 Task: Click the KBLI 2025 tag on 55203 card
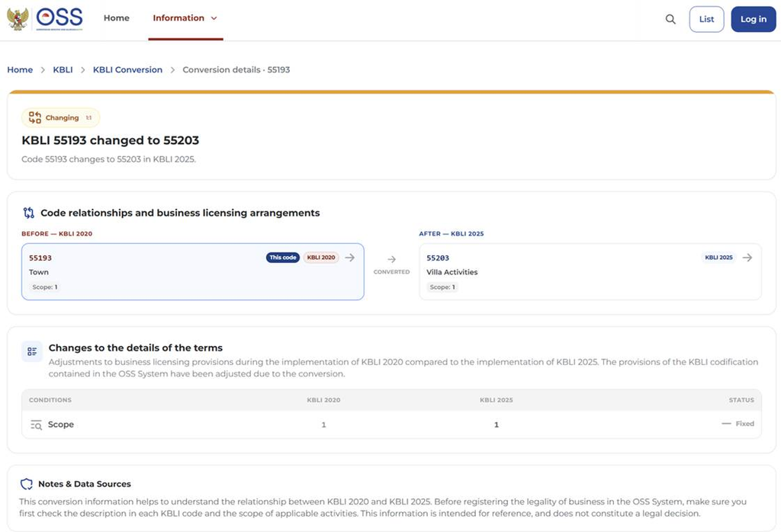click(718, 258)
